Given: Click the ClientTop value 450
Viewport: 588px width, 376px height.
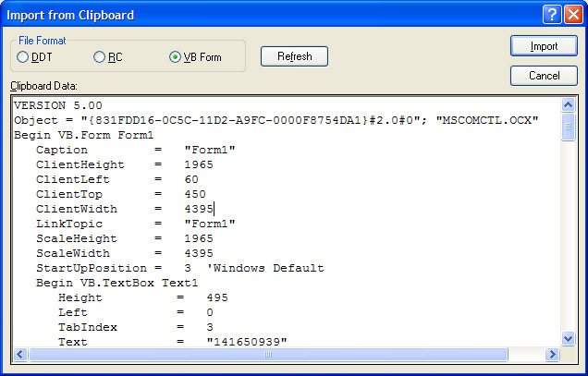Looking at the screenshot, I should (195, 194).
